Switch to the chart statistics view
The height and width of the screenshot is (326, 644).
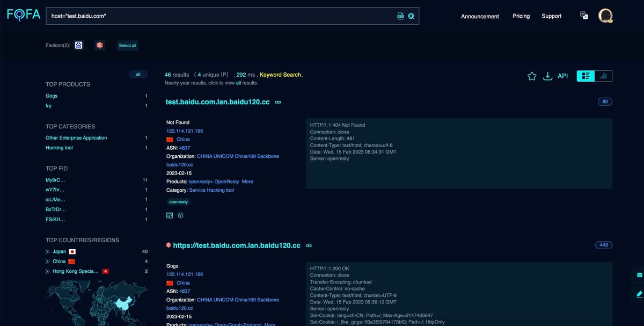click(604, 76)
